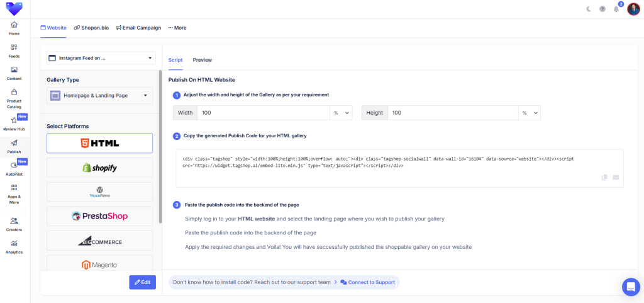Click the Gallery Type label
Screen dimensions: 644x303
tap(63, 80)
